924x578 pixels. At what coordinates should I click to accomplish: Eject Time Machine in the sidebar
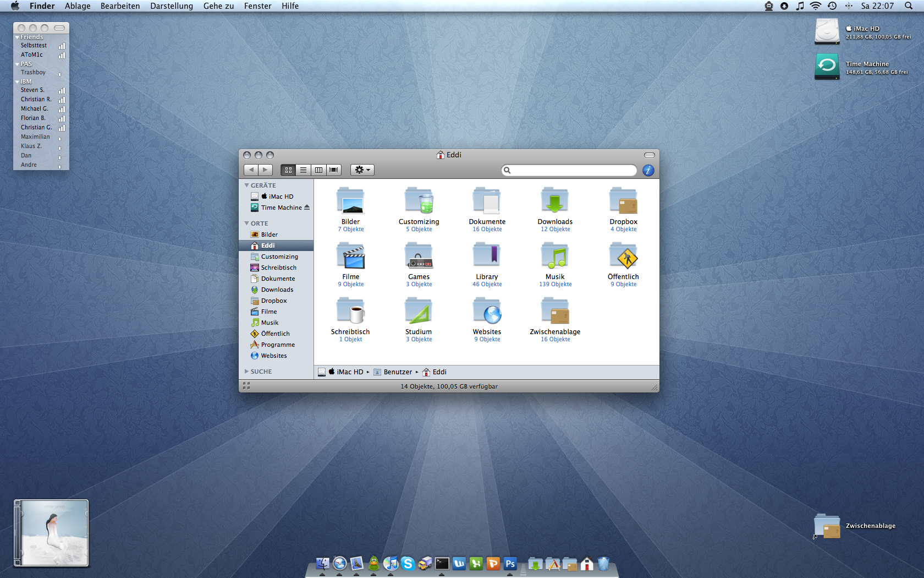tap(307, 208)
